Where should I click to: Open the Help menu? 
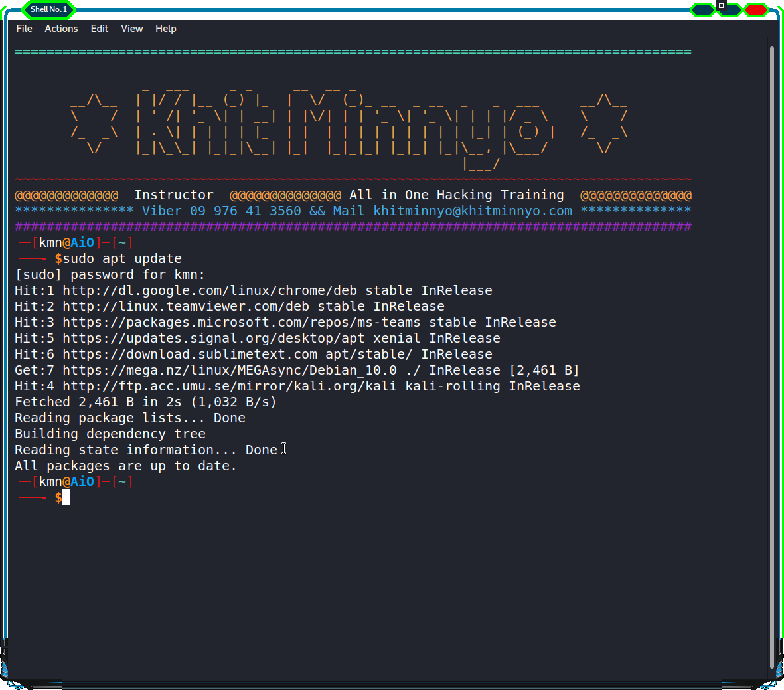coord(165,29)
